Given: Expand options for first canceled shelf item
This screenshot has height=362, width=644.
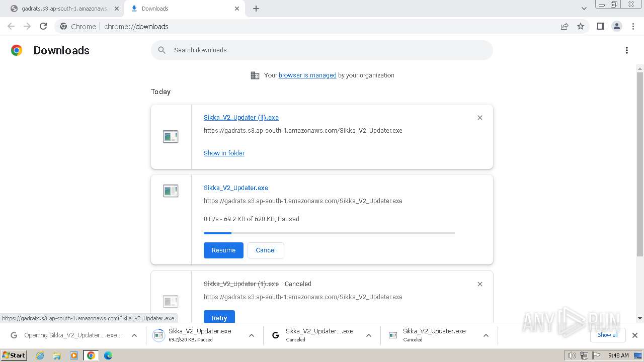Looking at the screenshot, I should tap(369, 335).
